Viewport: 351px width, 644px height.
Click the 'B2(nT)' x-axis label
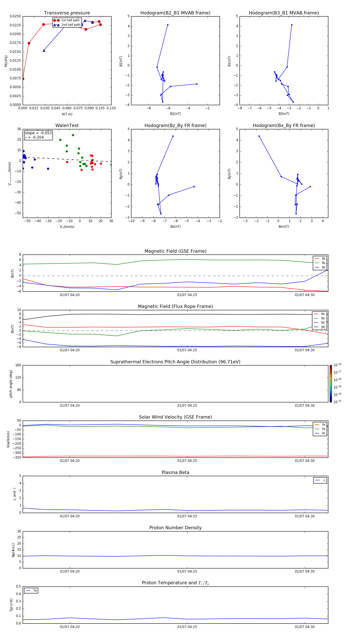pyautogui.click(x=175, y=114)
